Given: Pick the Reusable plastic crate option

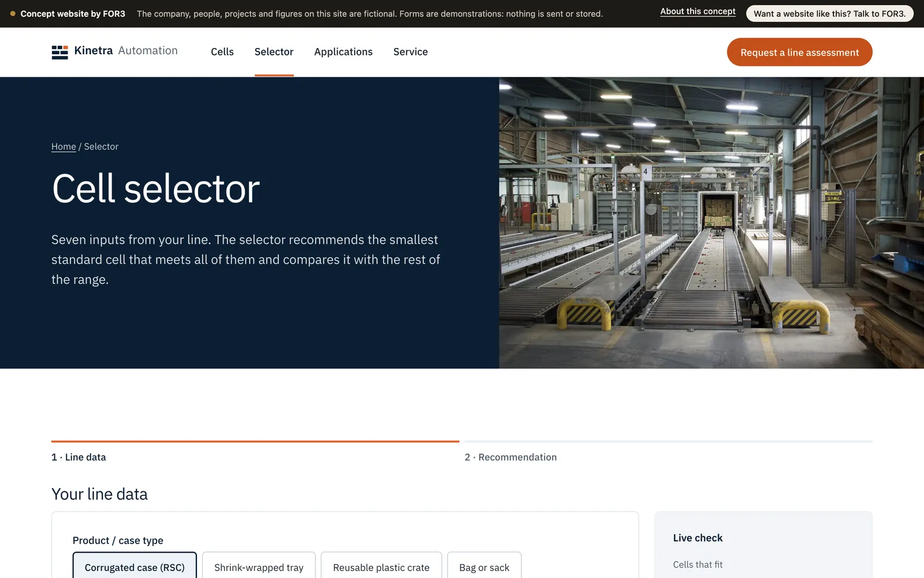Looking at the screenshot, I should tap(381, 567).
